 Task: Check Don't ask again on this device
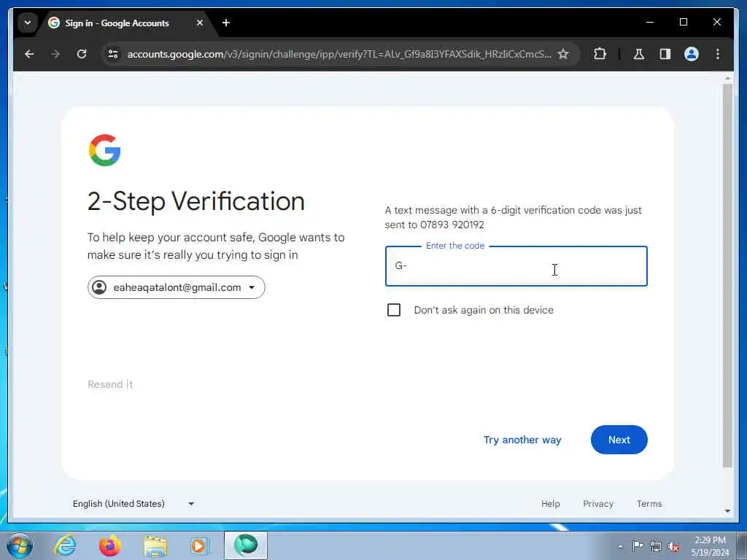[394, 310]
